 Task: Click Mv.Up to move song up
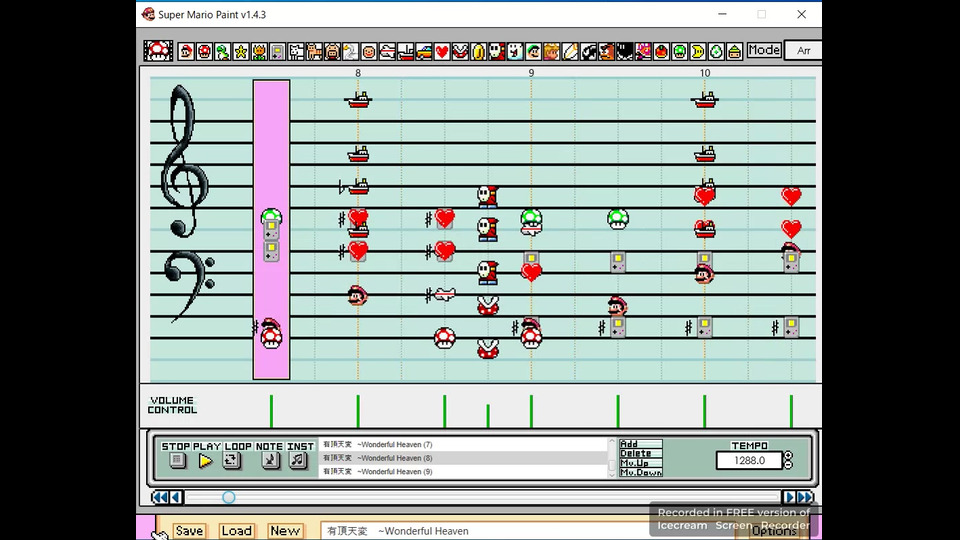640,463
